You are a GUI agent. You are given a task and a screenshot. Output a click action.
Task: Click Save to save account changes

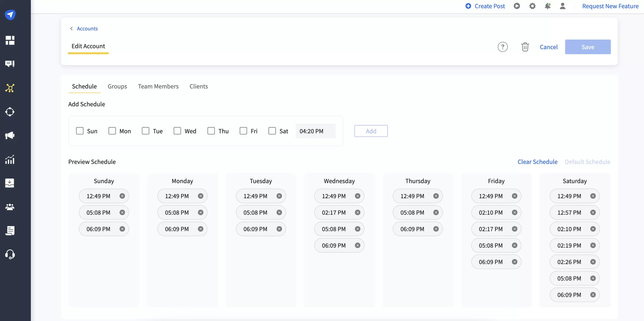(588, 46)
